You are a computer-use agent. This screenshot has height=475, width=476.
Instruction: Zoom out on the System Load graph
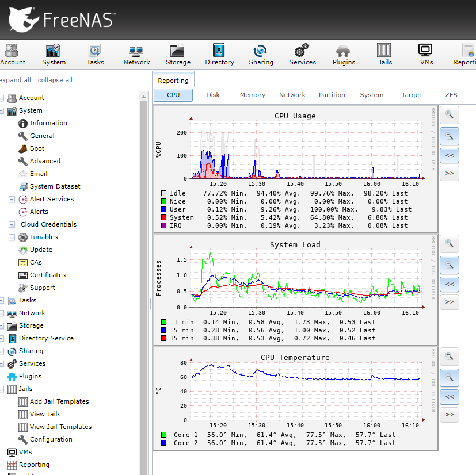[x=450, y=265]
